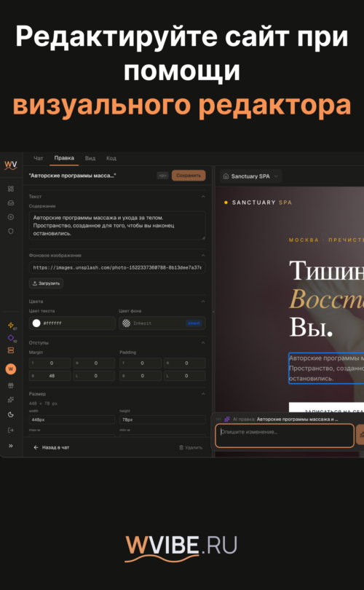Collapse the Отступы section
Screen dimensions: 364x590
tap(203, 343)
